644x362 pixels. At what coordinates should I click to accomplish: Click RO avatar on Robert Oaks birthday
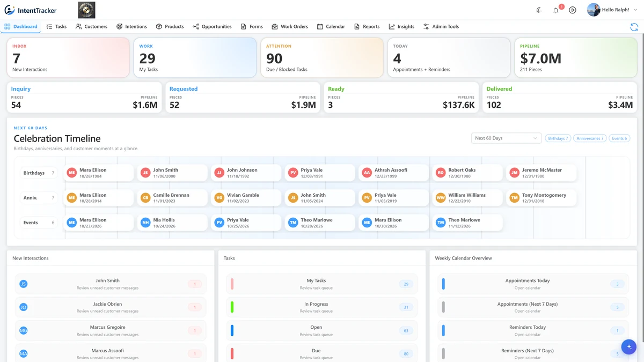441,173
